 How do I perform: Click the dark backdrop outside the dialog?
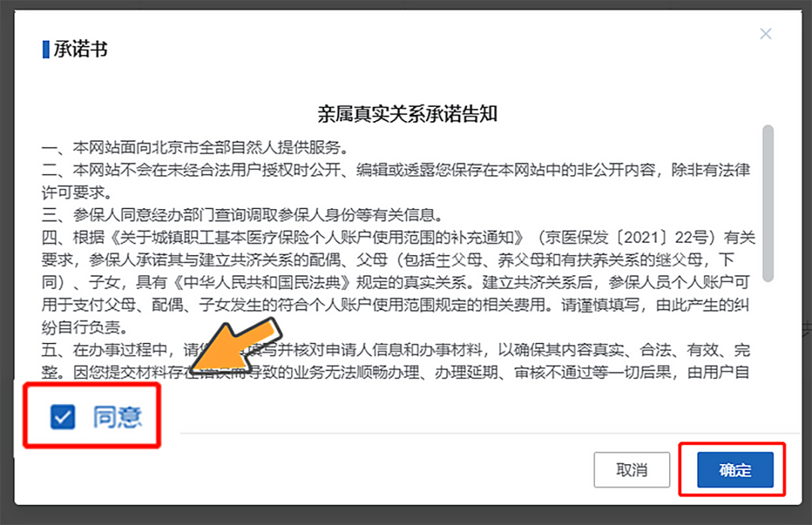[x=6, y=259]
